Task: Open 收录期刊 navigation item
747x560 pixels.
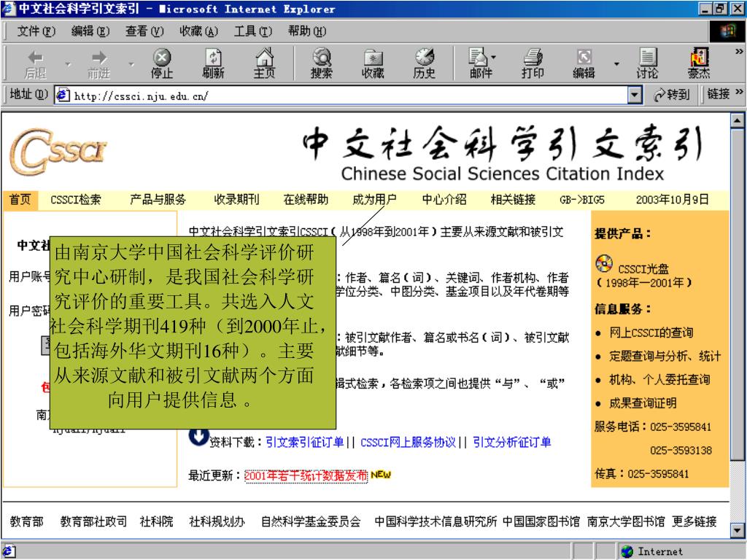Action: (x=237, y=200)
